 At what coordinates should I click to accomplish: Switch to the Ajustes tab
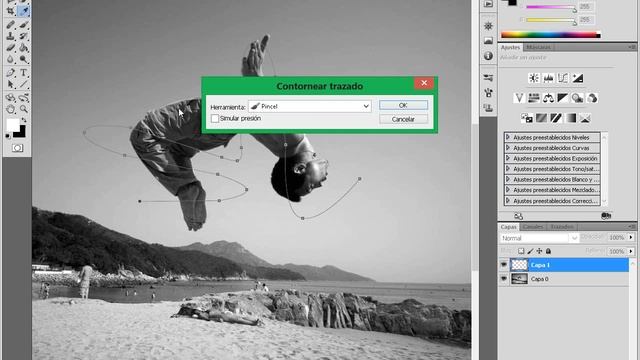click(510, 47)
